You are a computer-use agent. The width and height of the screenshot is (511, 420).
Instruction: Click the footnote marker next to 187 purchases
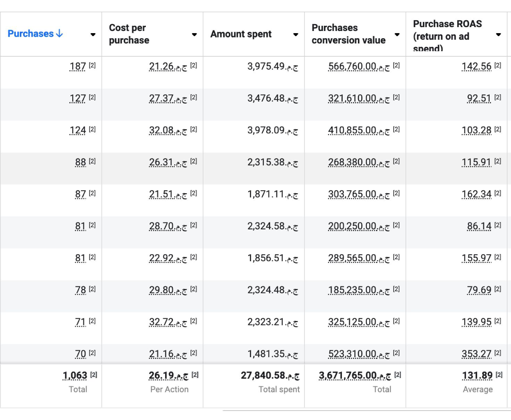tap(92, 66)
